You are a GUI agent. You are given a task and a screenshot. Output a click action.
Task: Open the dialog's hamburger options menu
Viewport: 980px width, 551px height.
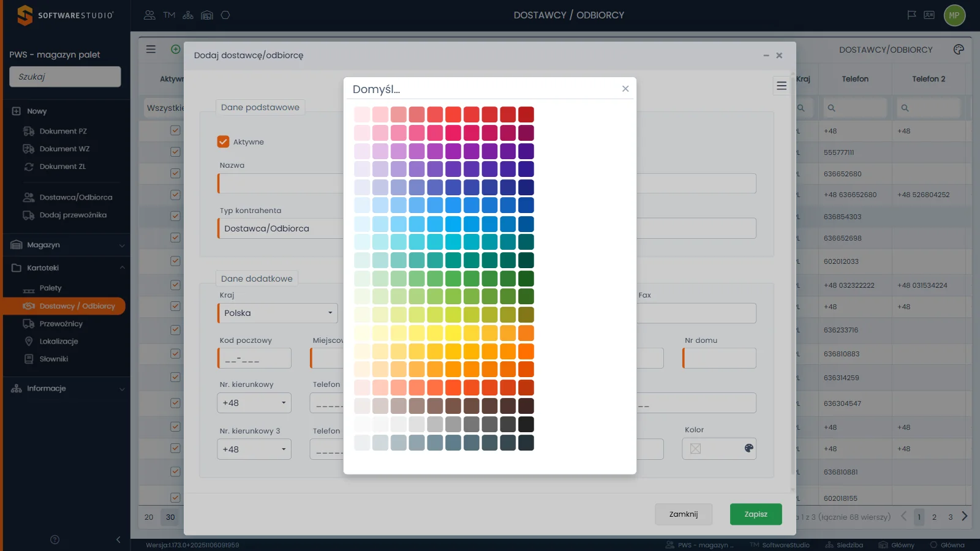click(782, 86)
